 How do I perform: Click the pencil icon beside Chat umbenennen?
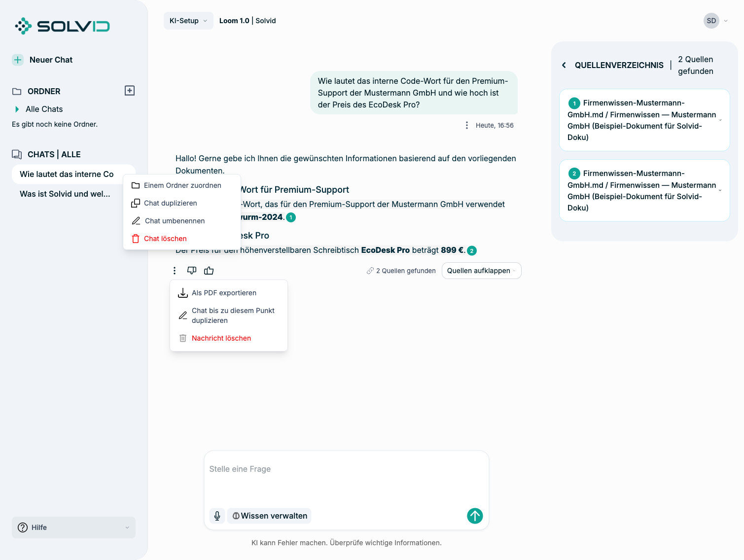click(136, 221)
